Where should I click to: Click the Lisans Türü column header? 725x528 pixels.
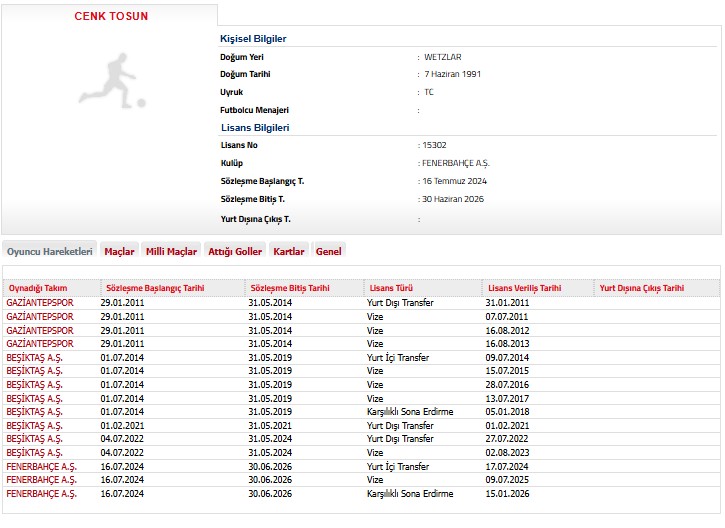pos(391,288)
